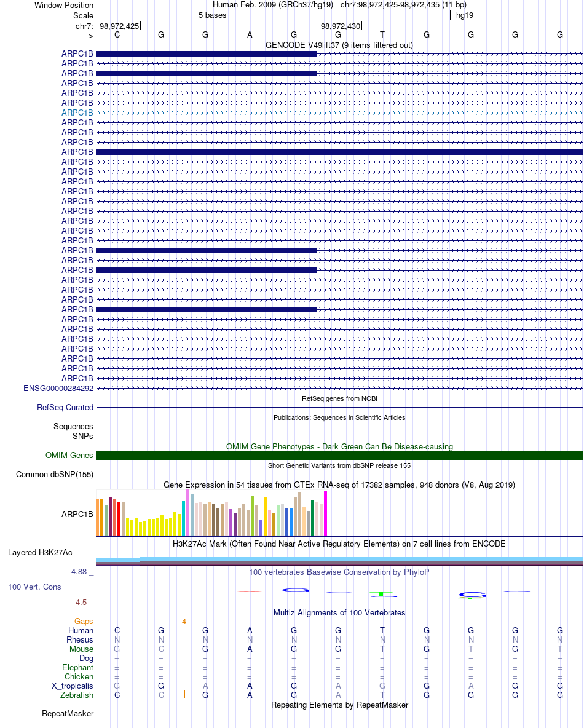Click the ARPC1B exon bar spanning the full window
The height and width of the screenshot is (728, 584).
(x=339, y=152)
